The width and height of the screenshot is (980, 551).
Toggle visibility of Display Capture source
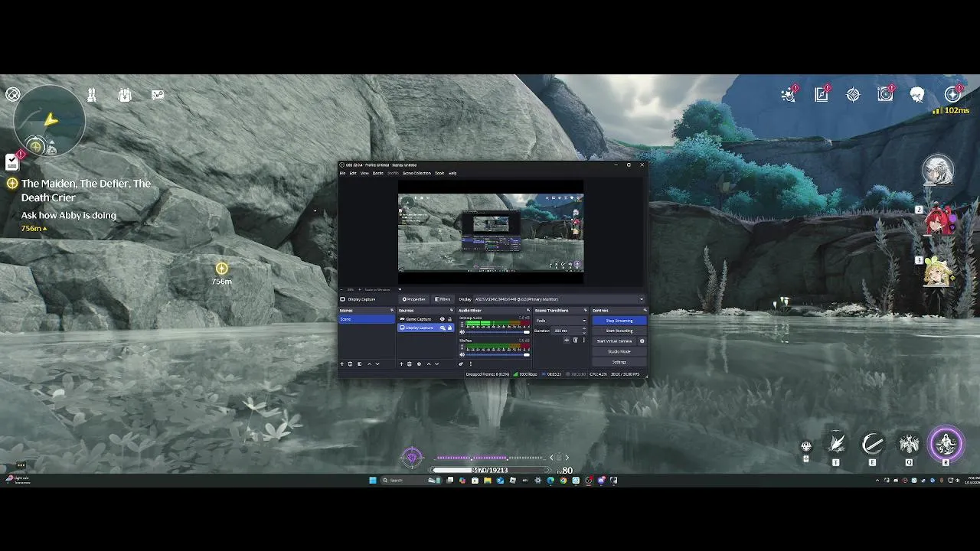coord(443,328)
